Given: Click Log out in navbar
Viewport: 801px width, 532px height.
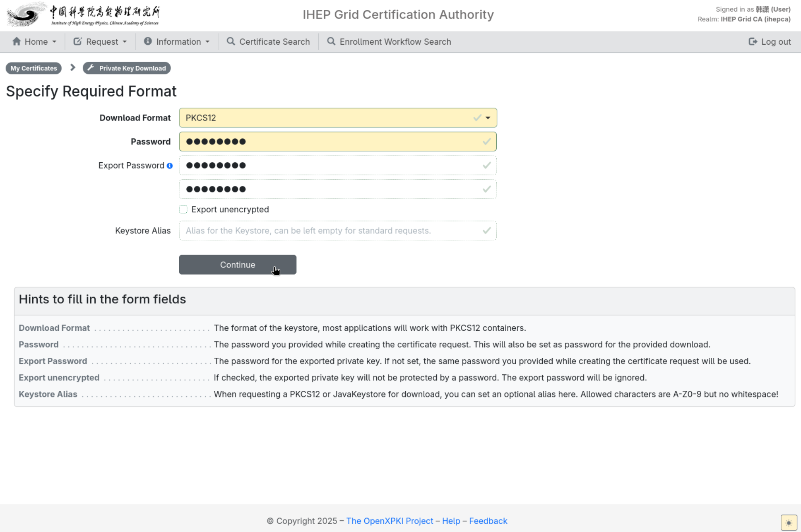Looking at the screenshot, I should [770, 41].
